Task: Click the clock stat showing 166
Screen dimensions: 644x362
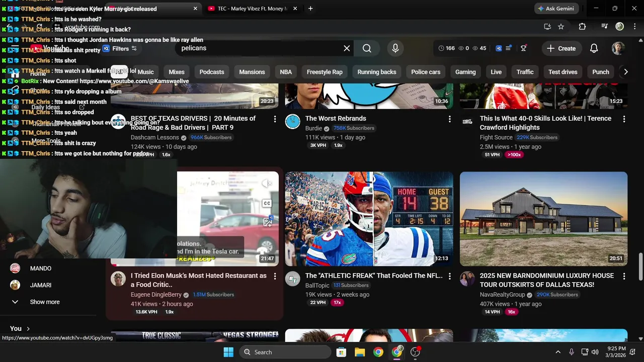Action: point(446,48)
